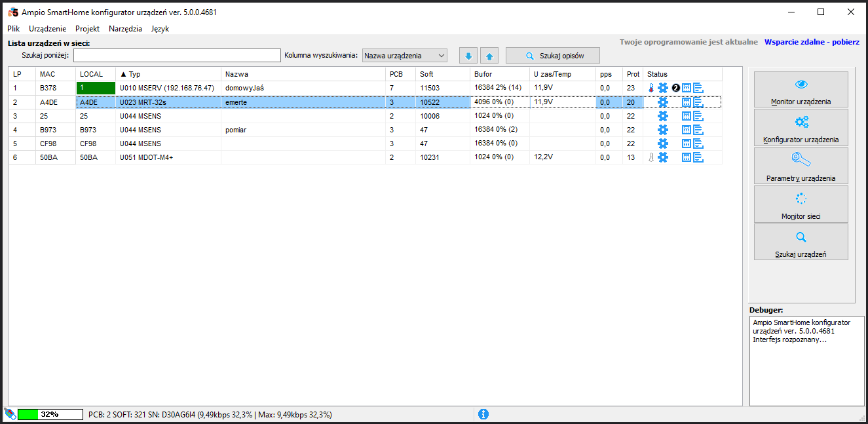Select the U051 MDOT-M4+ cell
This screenshot has height=424, width=868.
click(x=168, y=157)
